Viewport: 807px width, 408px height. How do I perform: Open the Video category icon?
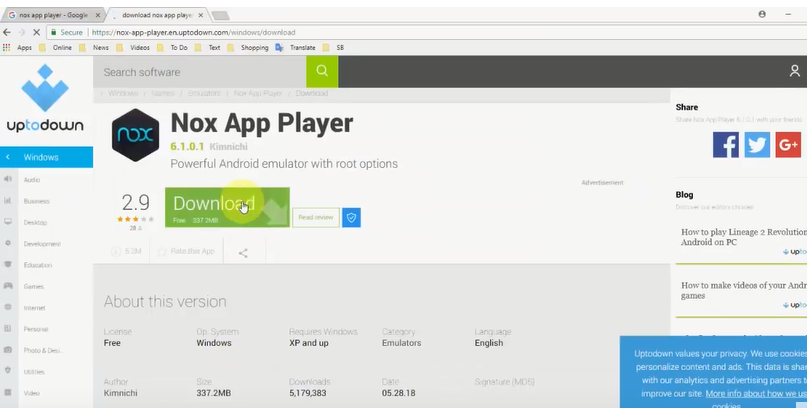click(x=8, y=393)
